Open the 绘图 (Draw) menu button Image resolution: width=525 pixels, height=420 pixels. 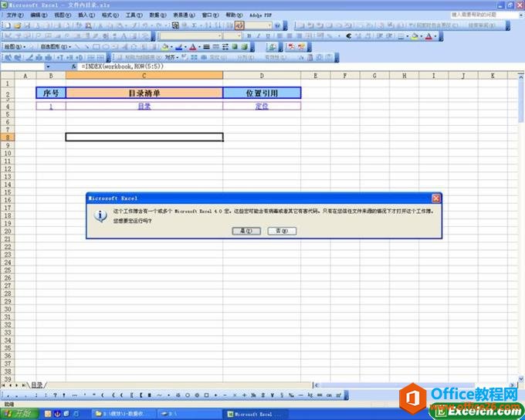click(15, 47)
